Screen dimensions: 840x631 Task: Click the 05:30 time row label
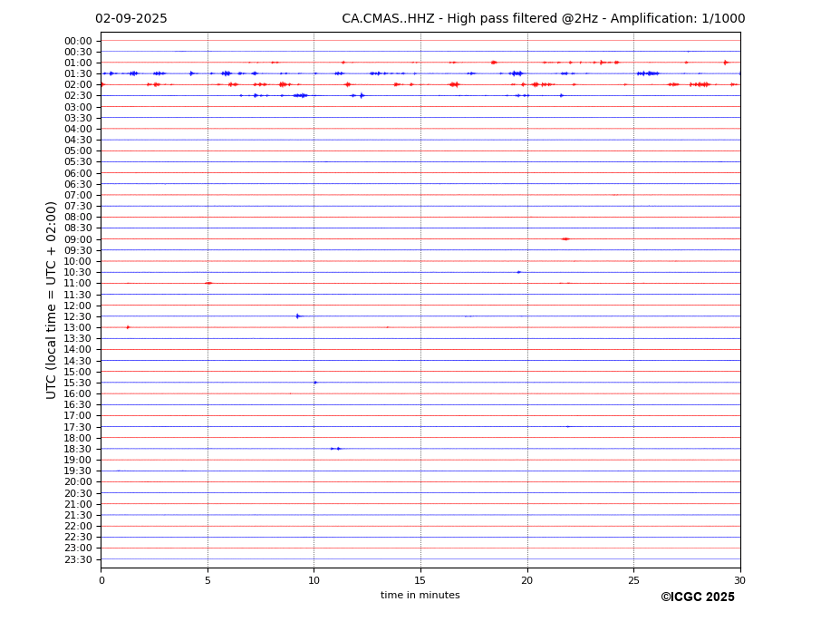coord(78,162)
